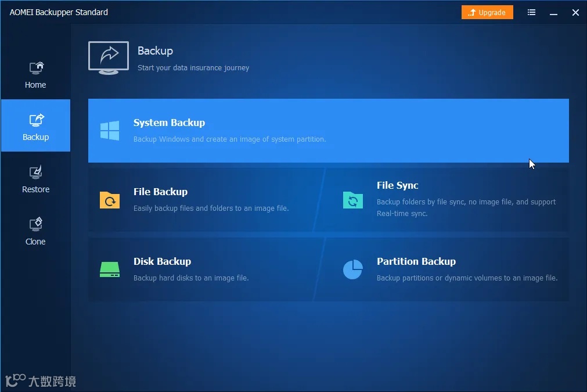Go to the Clone sidebar section

point(35,231)
